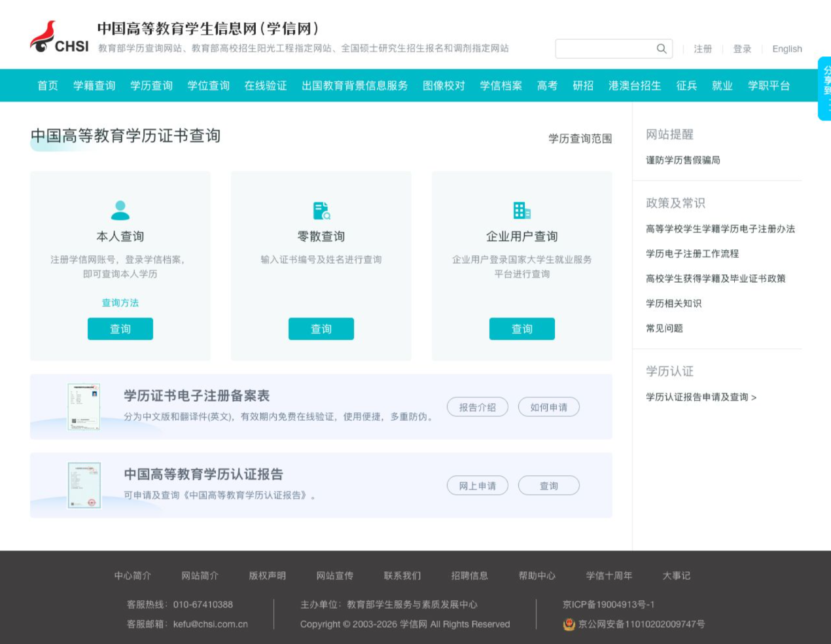Click the 网上申请 button
Screen dimensions: 831x644
(x=478, y=486)
